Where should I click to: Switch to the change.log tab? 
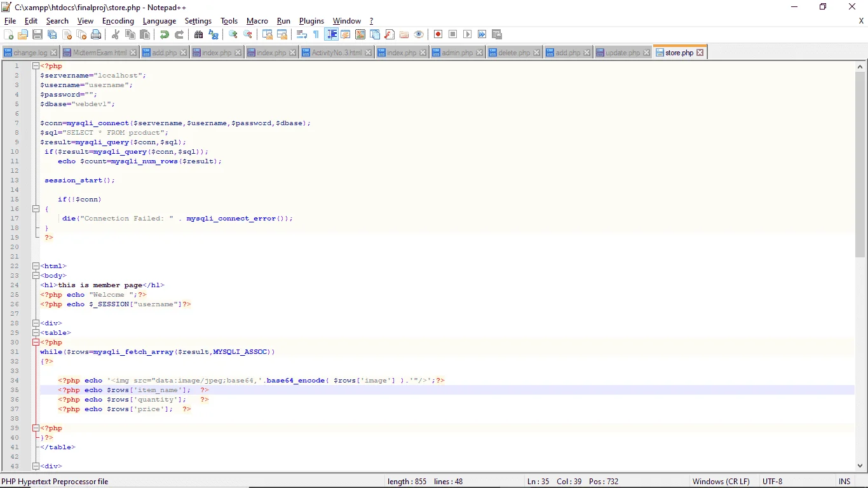(x=30, y=53)
